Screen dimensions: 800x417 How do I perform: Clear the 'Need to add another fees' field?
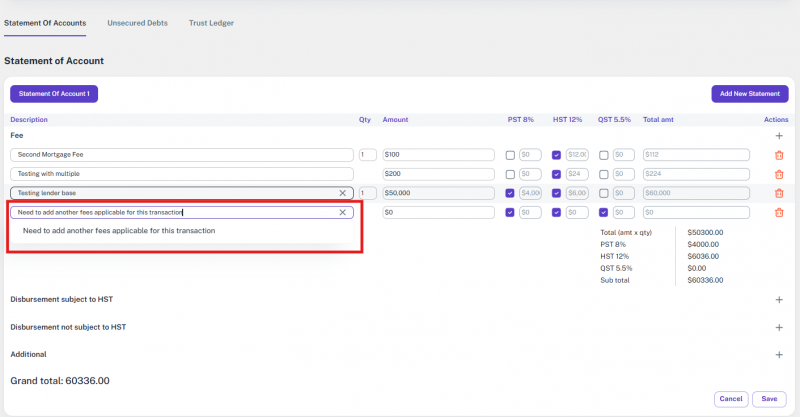[343, 212]
